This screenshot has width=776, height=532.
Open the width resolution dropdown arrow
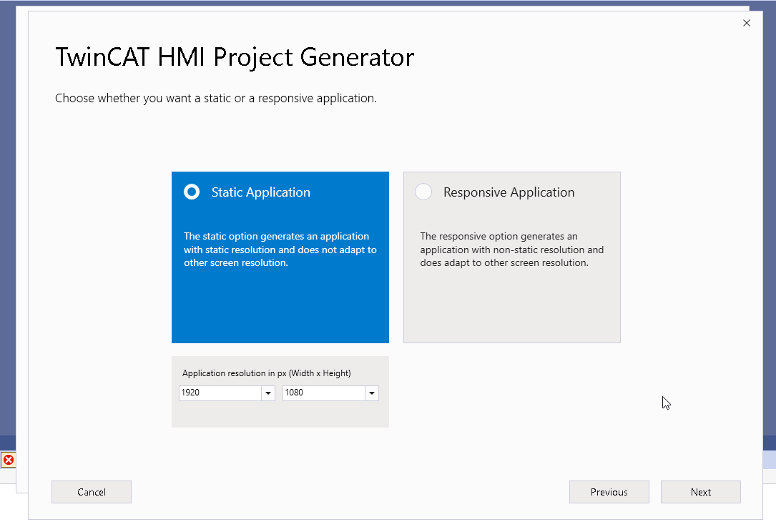[268, 393]
